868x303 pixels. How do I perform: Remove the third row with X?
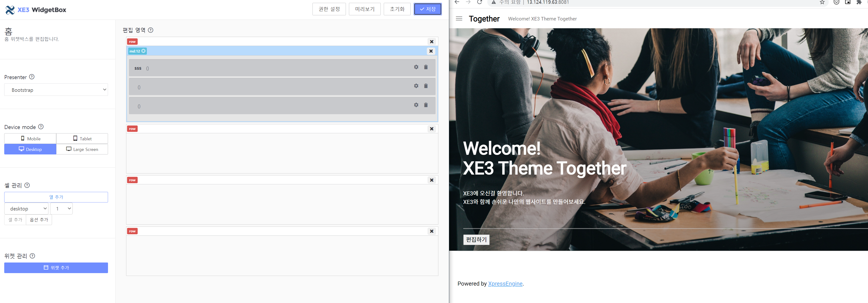[432, 180]
